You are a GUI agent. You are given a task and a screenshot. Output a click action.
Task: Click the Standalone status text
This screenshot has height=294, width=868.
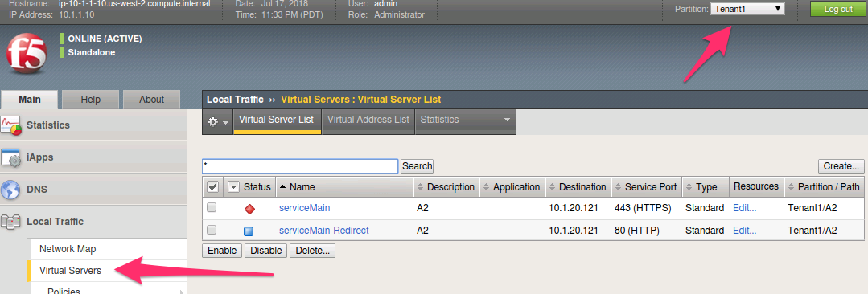click(x=92, y=52)
